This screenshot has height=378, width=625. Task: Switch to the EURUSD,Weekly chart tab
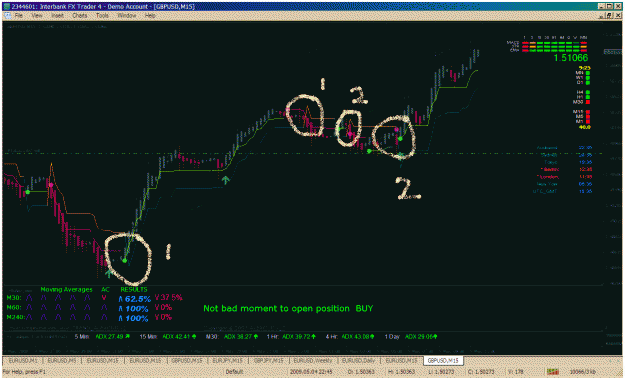click(x=312, y=360)
